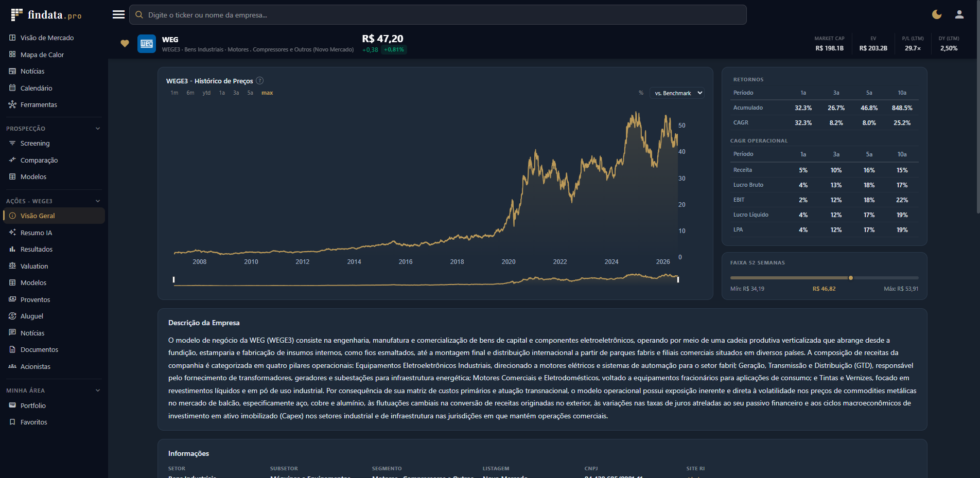This screenshot has height=478, width=980.
Task: Click the R$ 47,20 price
Action: 382,39
